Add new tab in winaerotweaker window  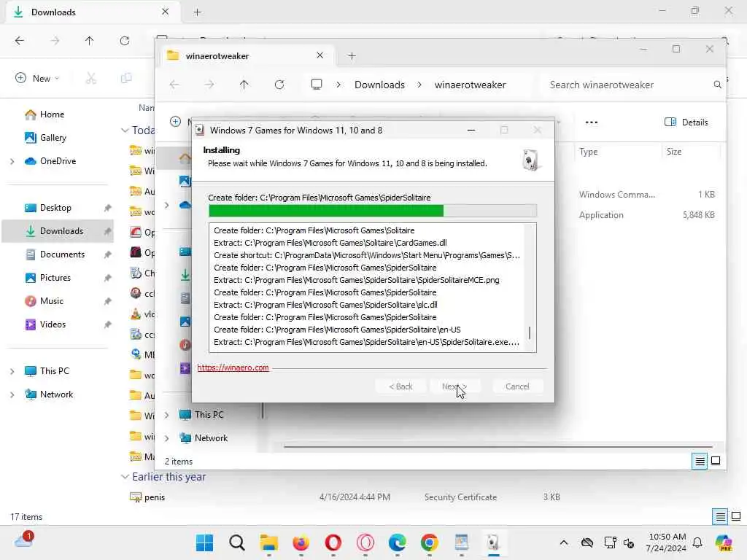(352, 56)
